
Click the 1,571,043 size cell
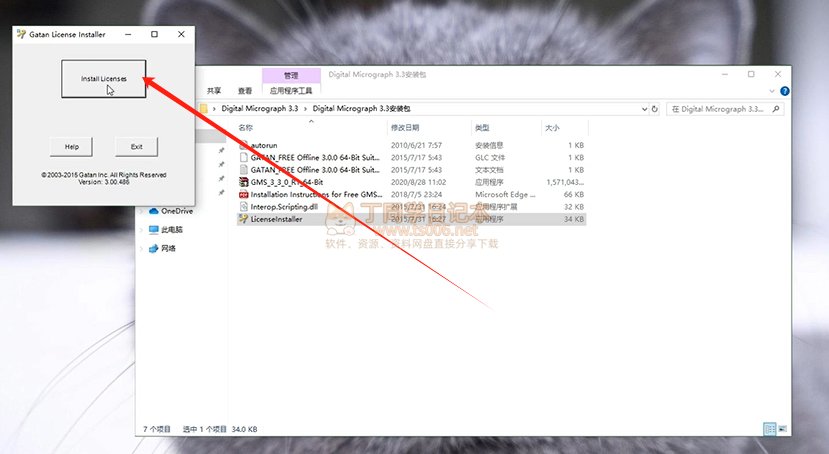tap(565, 182)
